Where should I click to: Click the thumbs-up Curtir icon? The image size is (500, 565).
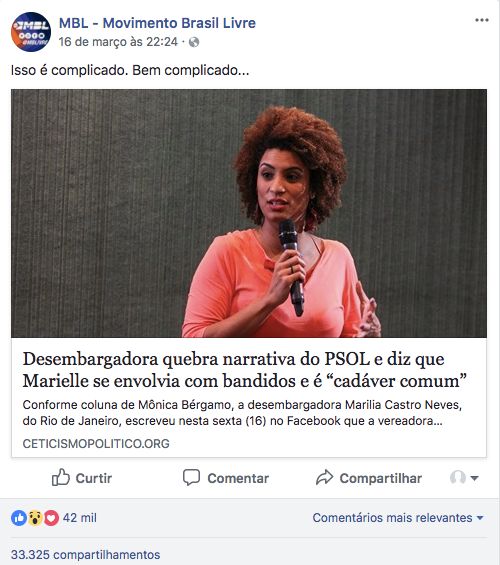pos(61,477)
